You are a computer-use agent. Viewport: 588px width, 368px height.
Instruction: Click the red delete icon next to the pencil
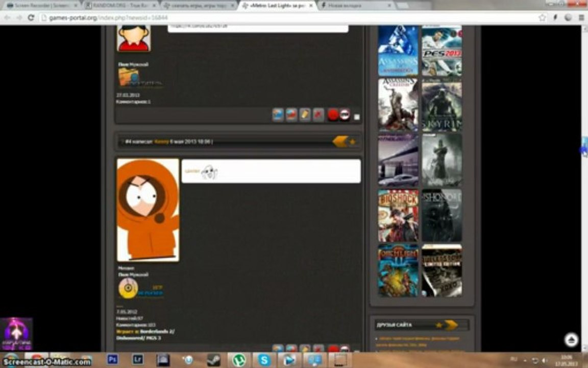tap(318, 114)
